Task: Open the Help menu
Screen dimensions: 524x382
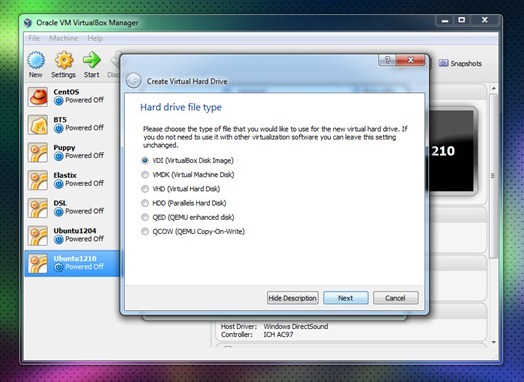Action: click(x=95, y=38)
